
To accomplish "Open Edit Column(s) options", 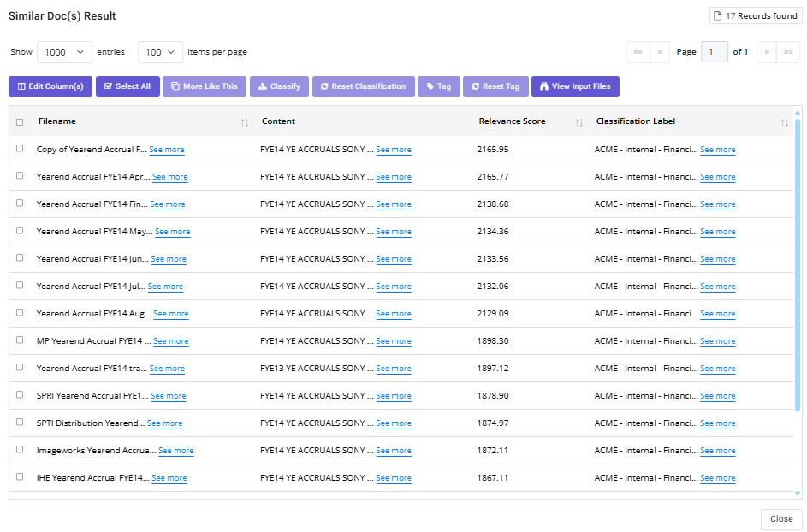I will (x=50, y=86).
